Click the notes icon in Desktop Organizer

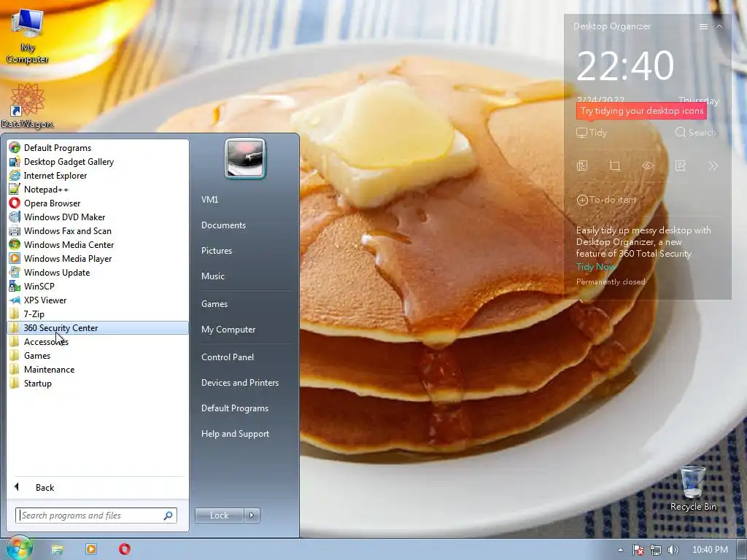point(582,166)
